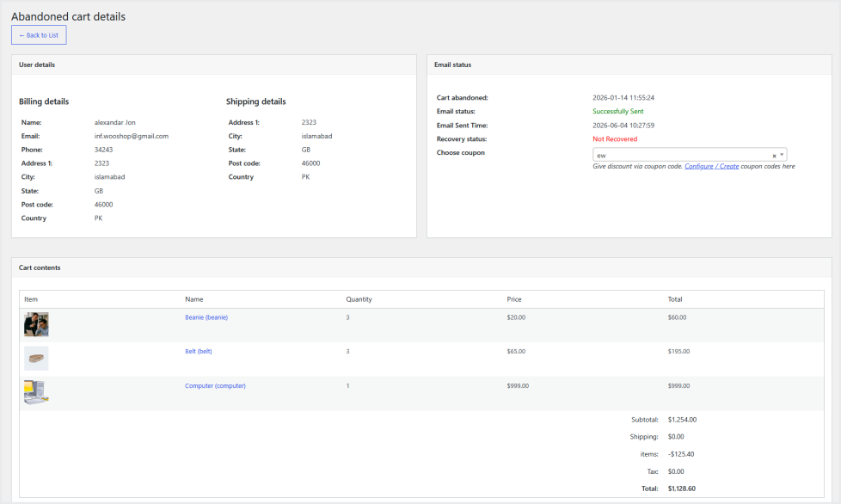
Task: Click the Computer product thumbnail
Action: [x=36, y=392]
